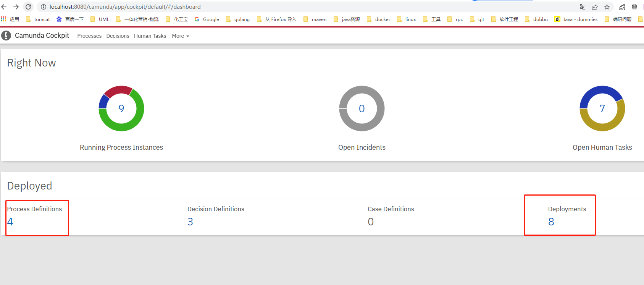Click the Camunda Cockpit title link
Viewport: 644px width, 285px height.
[42, 36]
